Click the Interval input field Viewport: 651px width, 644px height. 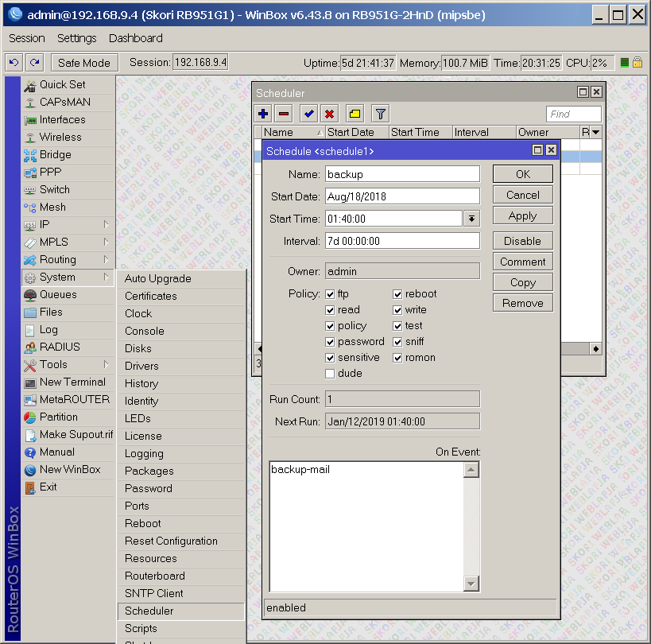[x=401, y=241]
